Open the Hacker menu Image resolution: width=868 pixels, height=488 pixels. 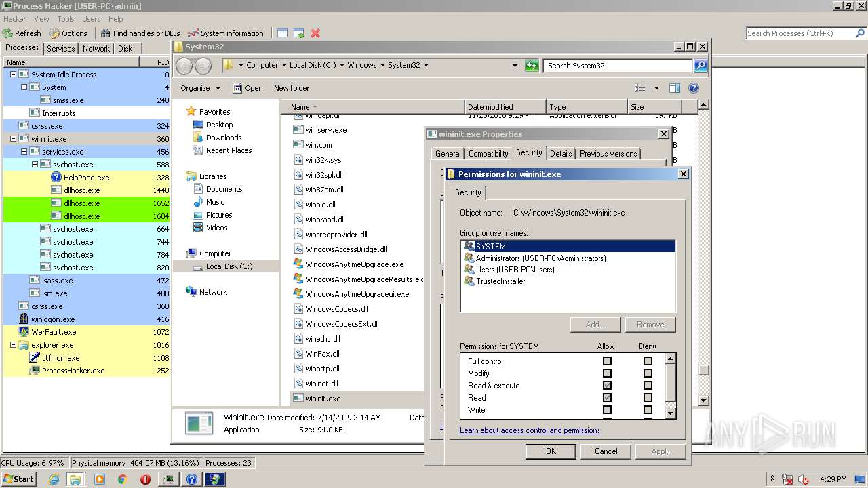click(x=15, y=19)
